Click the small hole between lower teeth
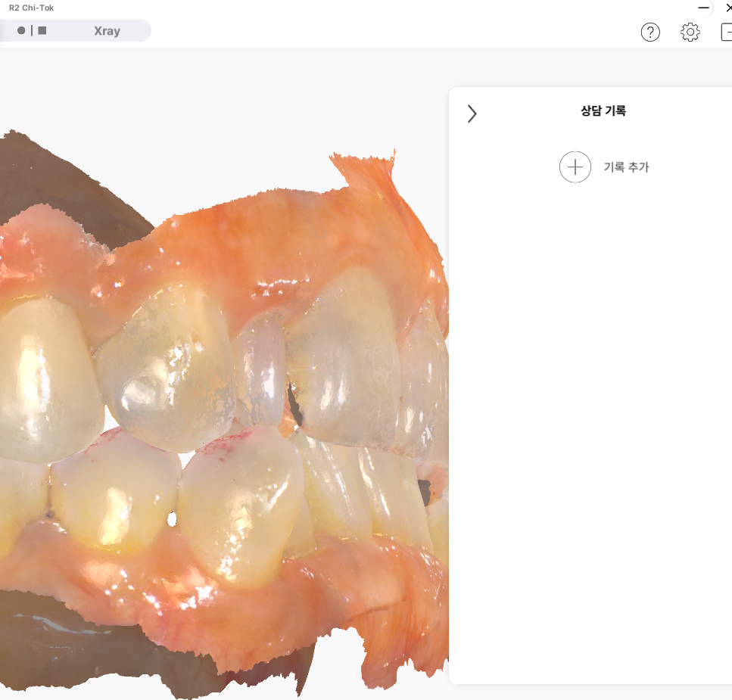 (x=172, y=520)
